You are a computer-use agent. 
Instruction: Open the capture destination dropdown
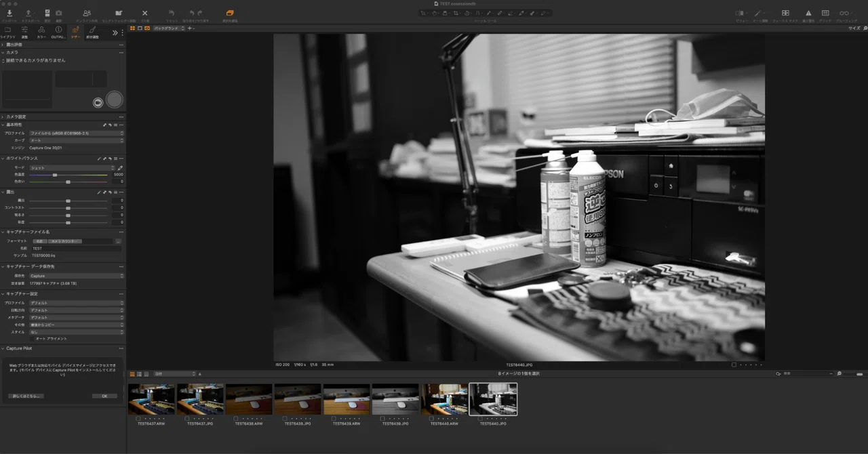tap(77, 276)
